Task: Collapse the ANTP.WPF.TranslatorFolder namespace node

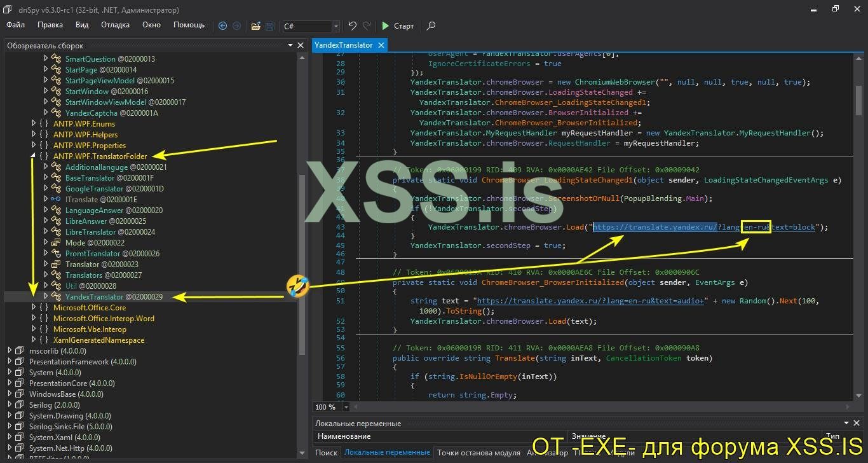Action: click(x=33, y=156)
